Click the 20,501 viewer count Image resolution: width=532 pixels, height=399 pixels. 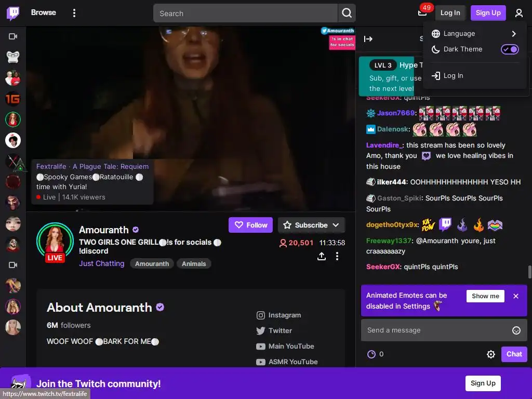tap(296, 243)
